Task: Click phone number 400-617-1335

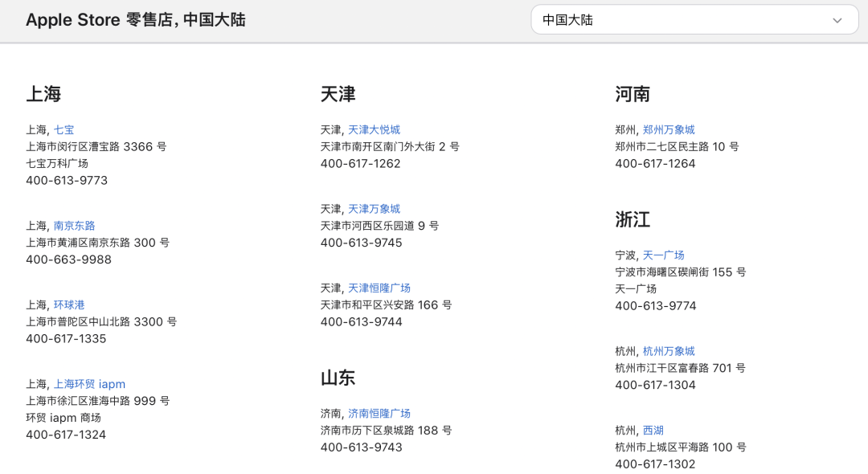Action: tap(66, 338)
